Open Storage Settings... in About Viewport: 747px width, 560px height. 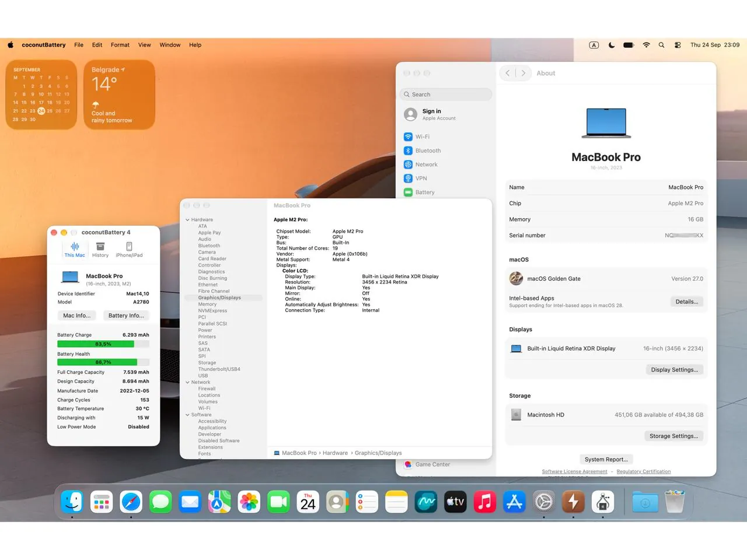pos(674,436)
